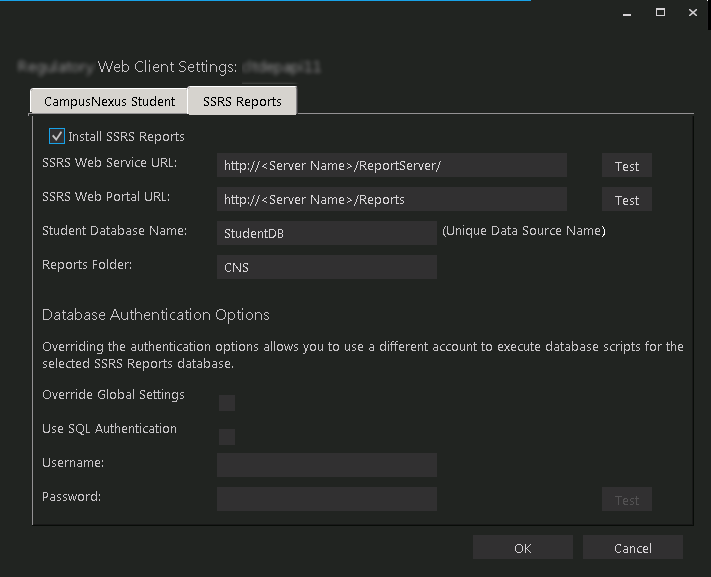Focus the Student Database Name field

click(x=326, y=233)
